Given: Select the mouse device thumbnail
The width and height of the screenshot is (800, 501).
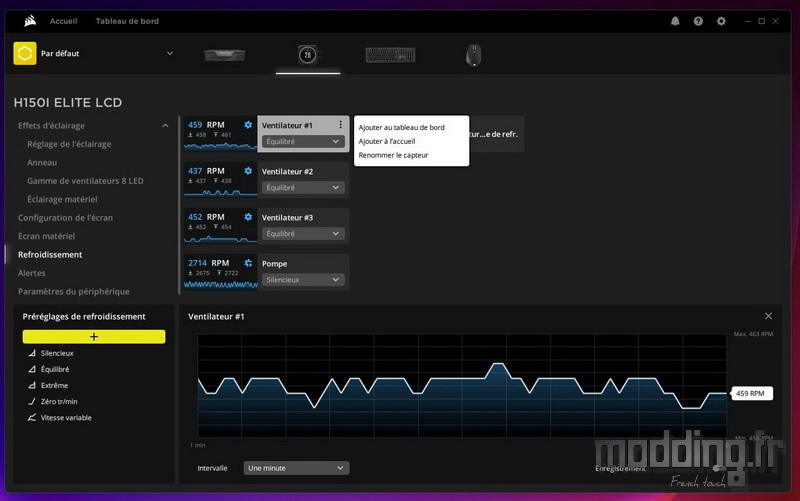Looking at the screenshot, I should (473, 55).
